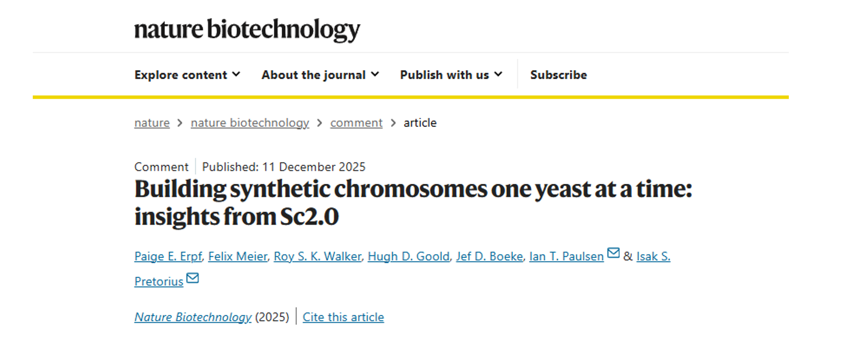Screen dimensions: 868x364
Task: Open the Explore content menu
Action: coord(181,75)
